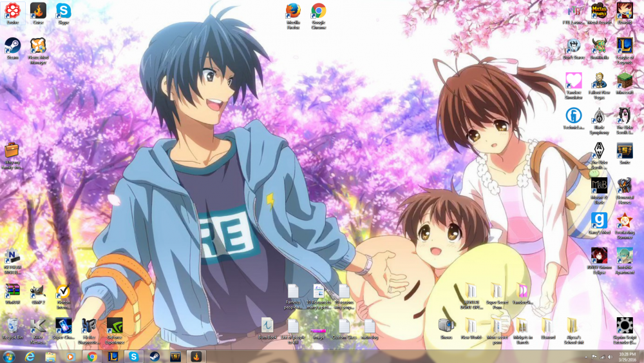Launch Don't Starve desktop shortcut

click(x=574, y=46)
